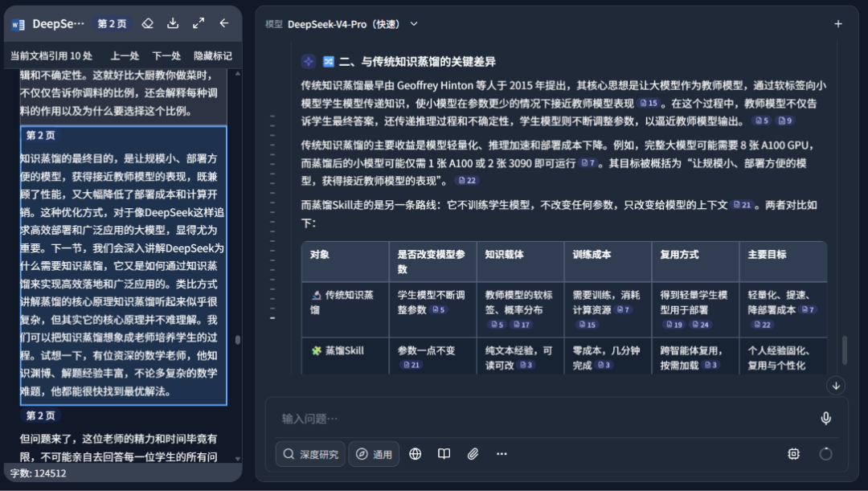The width and height of the screenshot is (868, 491).
Task: Click document panel scroll-down arrow
Action: click(237, 459)
